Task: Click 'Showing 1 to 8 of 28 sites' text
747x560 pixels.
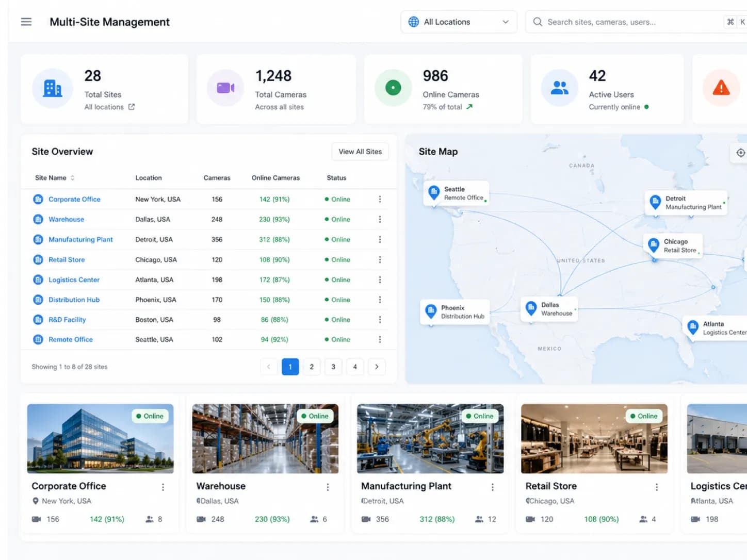Action: coord(70,367)
